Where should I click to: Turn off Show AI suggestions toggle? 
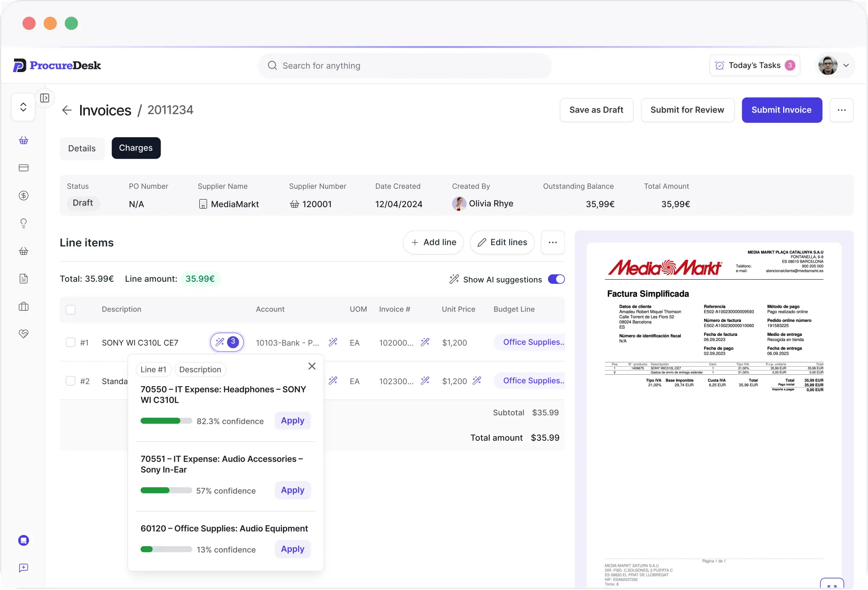click(x=556, y=279)
